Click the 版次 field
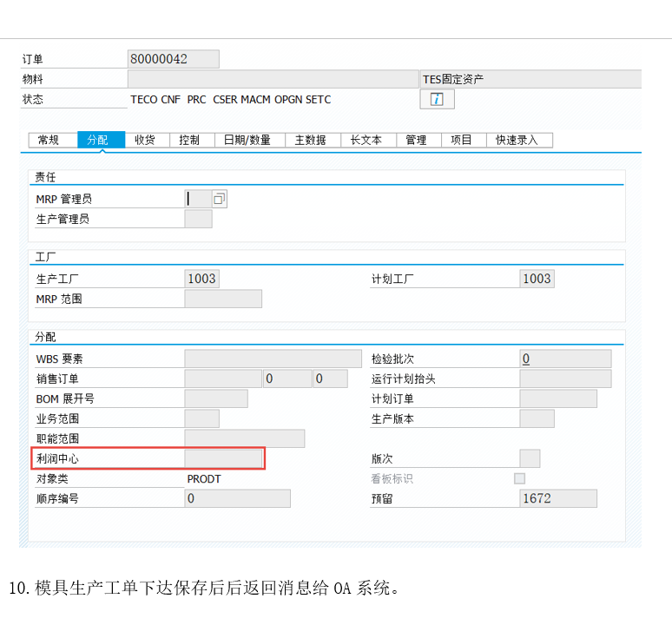The image size is (672, 625). (530, 458)
